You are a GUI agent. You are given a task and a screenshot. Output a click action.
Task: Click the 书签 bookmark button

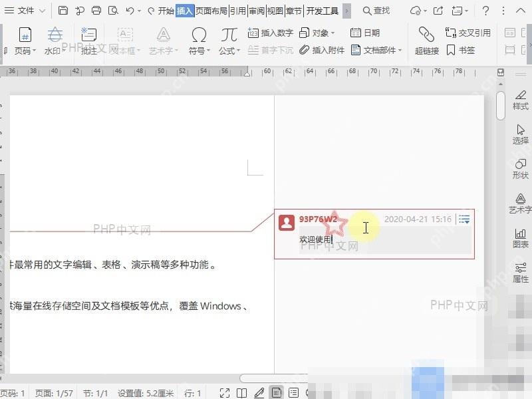coord(460,51)
